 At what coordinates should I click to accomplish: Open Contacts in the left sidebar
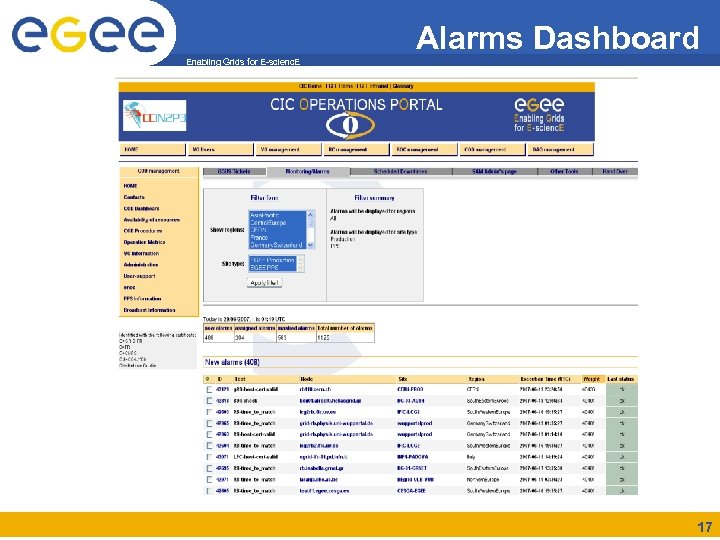[134, 197]
